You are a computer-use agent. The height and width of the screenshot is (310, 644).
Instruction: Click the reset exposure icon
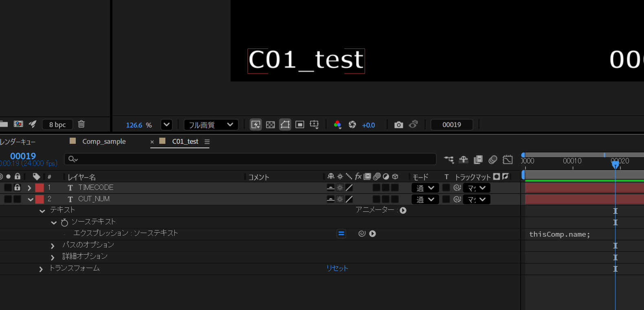tap(352, 125)
